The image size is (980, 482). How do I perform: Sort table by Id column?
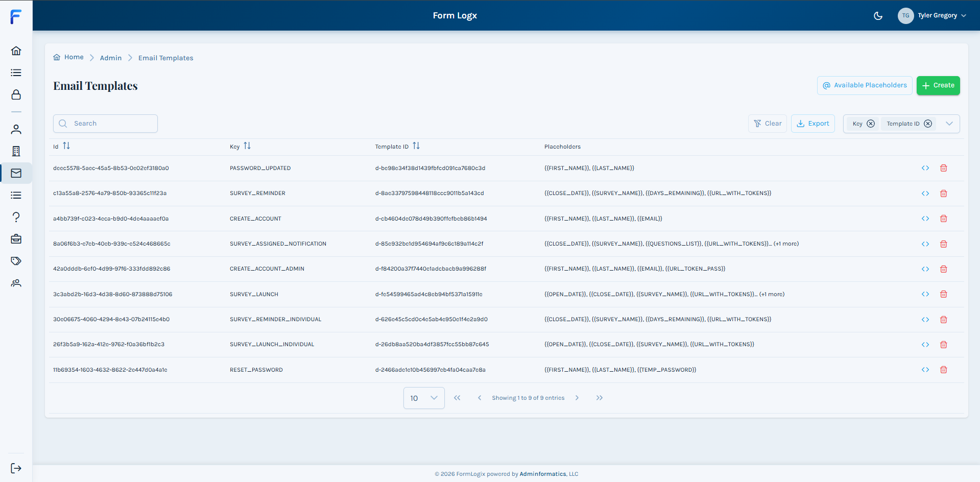(66, 146)
